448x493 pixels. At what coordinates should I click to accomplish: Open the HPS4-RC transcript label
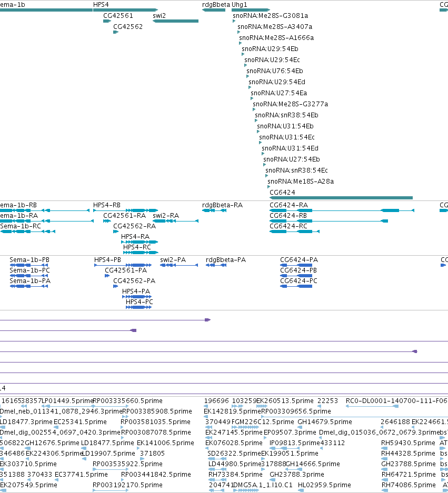(x=137, y=247)
